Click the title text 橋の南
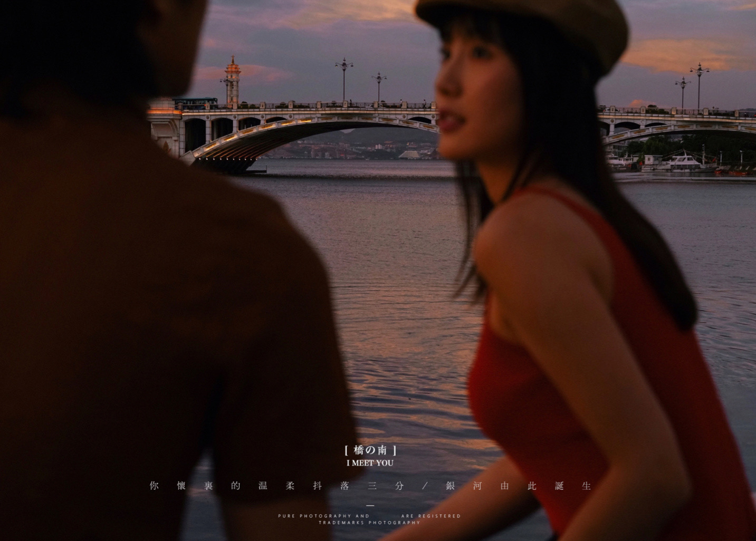Screen dimensions: 756x541 [x=370, y=450]
